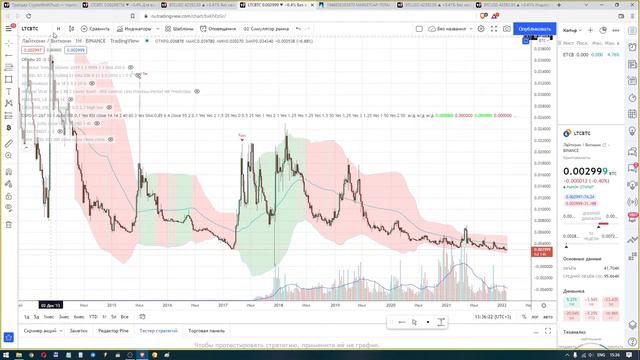
Task: Open the Fibonacci and pitchfork tools
Action: click(x=9, y=67)
